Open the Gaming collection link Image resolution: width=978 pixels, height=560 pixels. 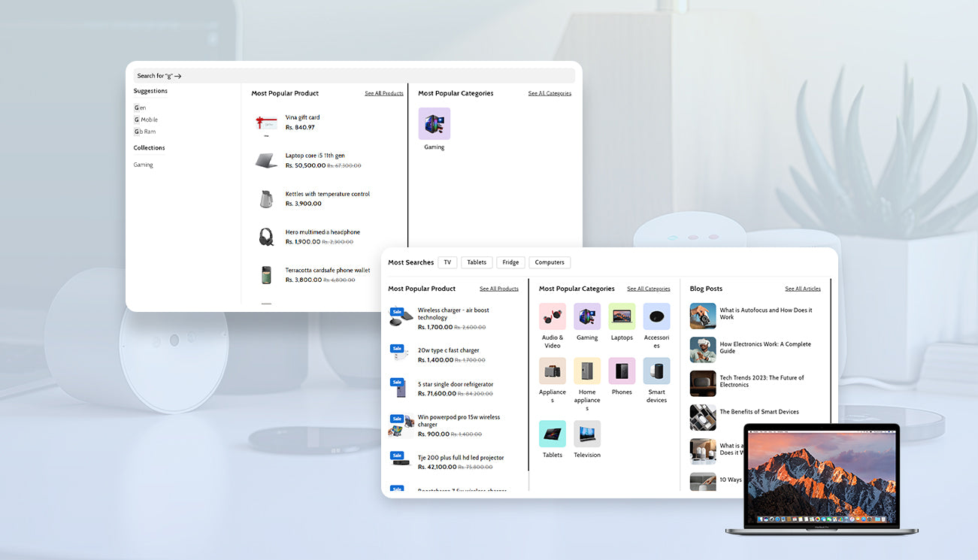[143, 165]
